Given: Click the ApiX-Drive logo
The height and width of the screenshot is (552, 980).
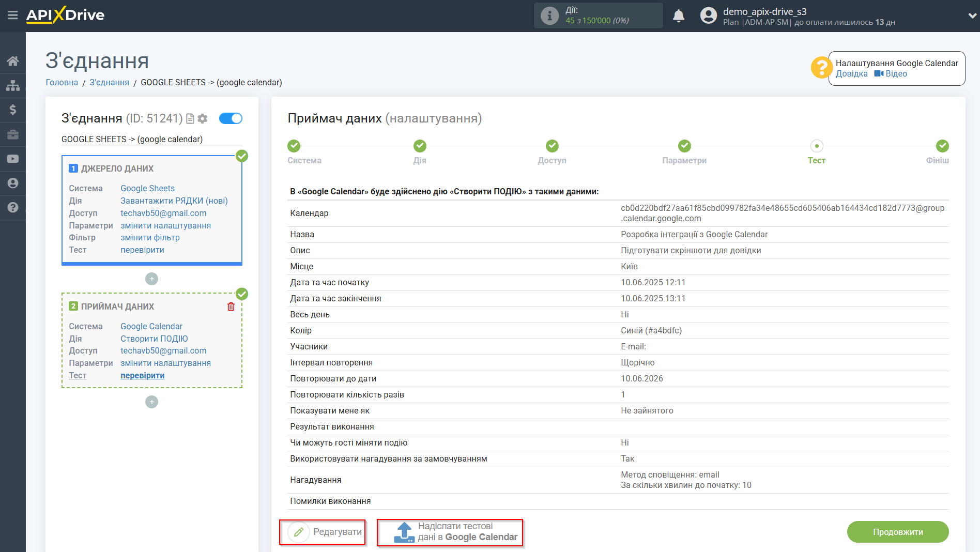Looking at the screenshot, I should pyautogui.click(x=65, y=15).
